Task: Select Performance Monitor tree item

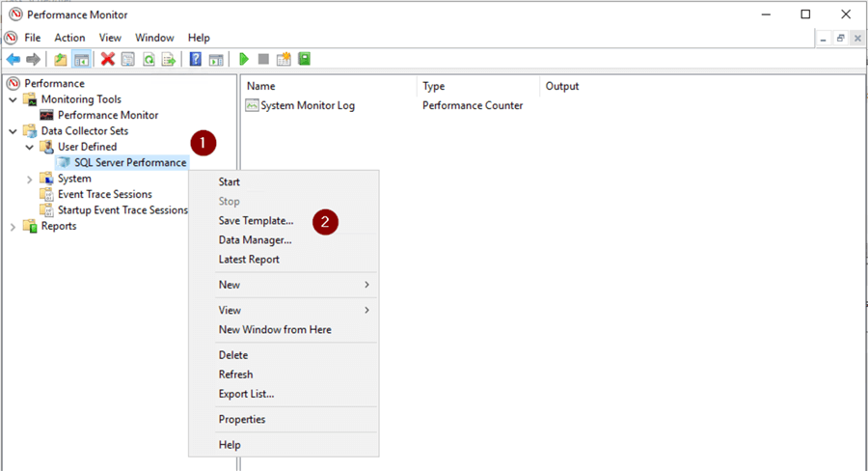Action: [108, 115]
